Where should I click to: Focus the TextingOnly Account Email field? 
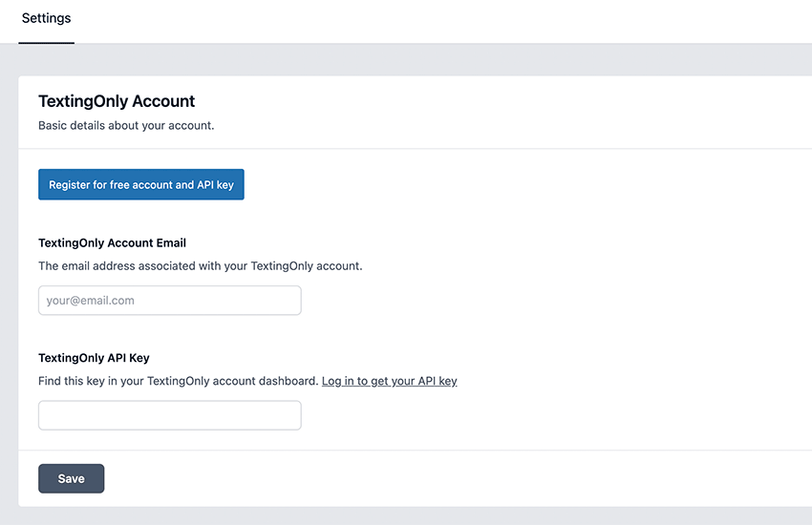click(x=170, y=301)
